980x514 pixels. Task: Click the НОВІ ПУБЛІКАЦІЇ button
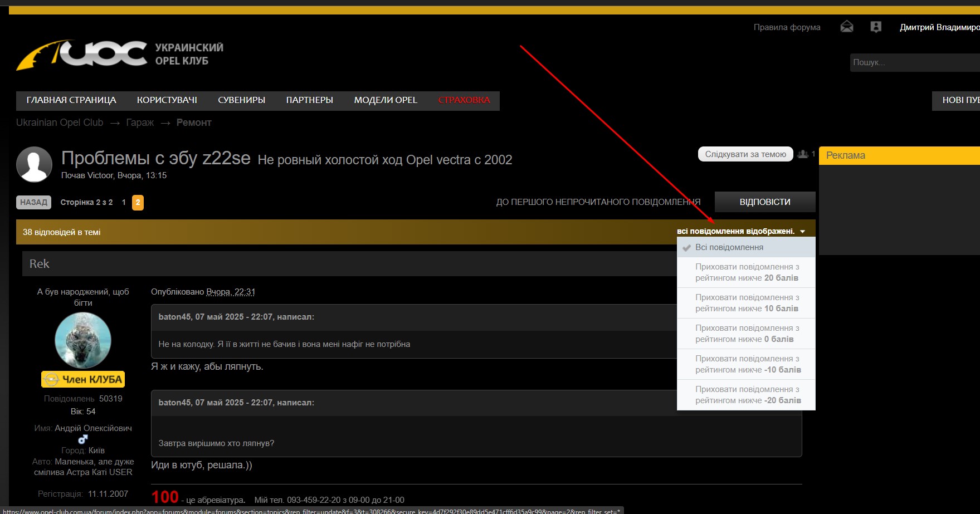point(956,100)
